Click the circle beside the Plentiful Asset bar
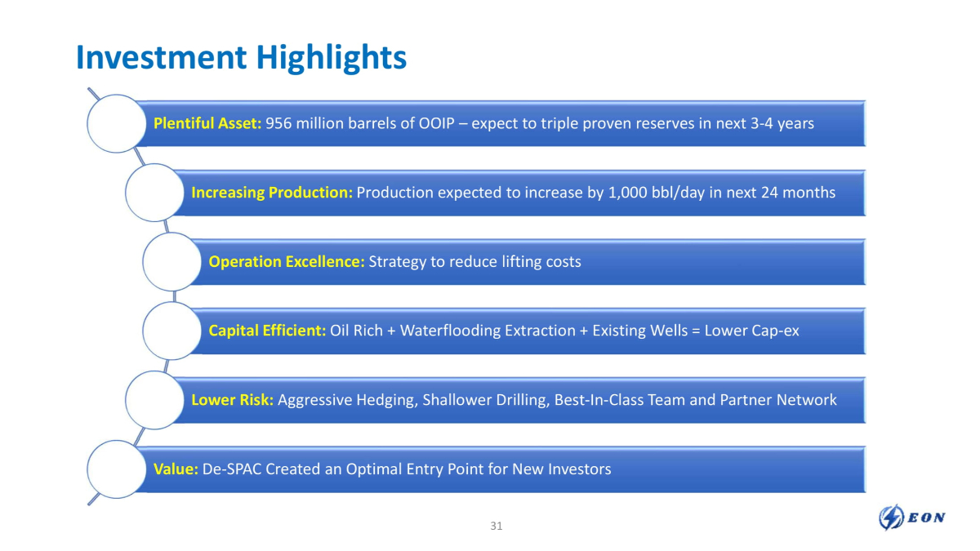Image resolution: width=980 pixels, height=551 pixels. (115, 123)
